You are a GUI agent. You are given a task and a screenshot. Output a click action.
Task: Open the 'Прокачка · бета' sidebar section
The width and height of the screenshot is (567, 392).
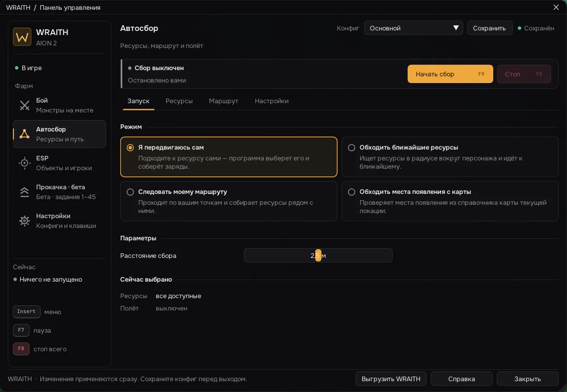[x=59, y=192]
